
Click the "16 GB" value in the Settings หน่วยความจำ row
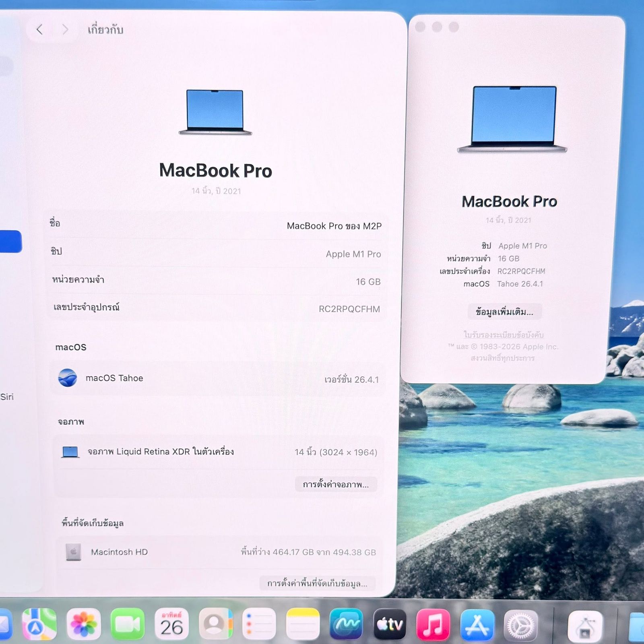click(368, 282)
